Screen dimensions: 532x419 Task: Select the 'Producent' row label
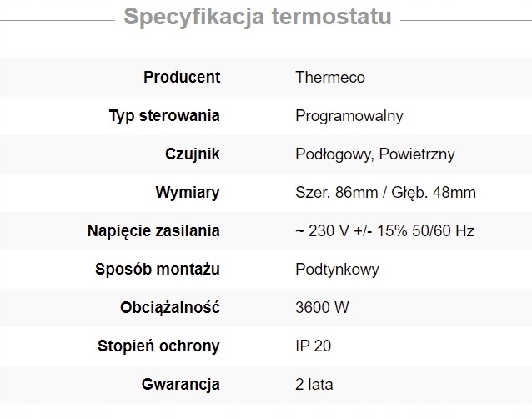coord(182,78)
